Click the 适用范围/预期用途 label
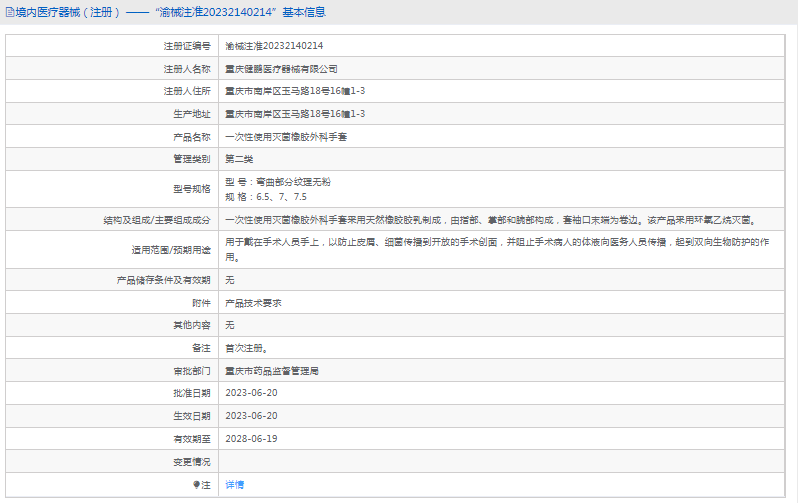Image resolution: width=798 pixels, height=503 pixels. click(x=171, y=250)
